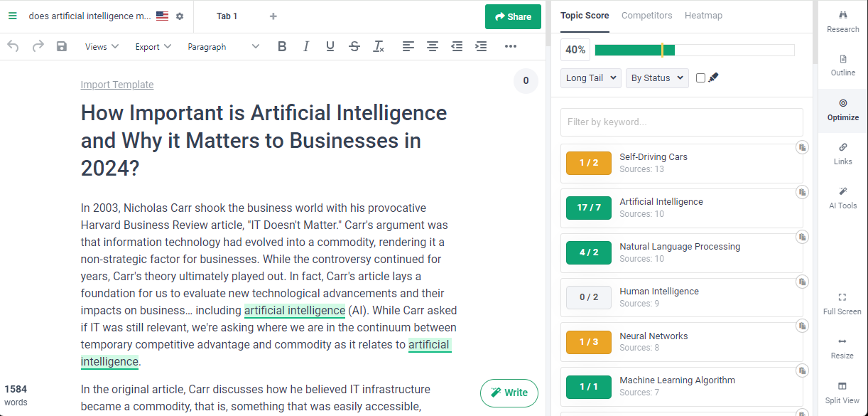The width and height of the screenshot is (868, 416).
Task: Add a new tab with plus icon
Action: pyautogui.click(x=273, y=16)
